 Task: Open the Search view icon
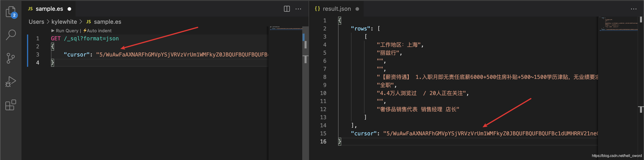pyautogui.click(x=11, y=35)
